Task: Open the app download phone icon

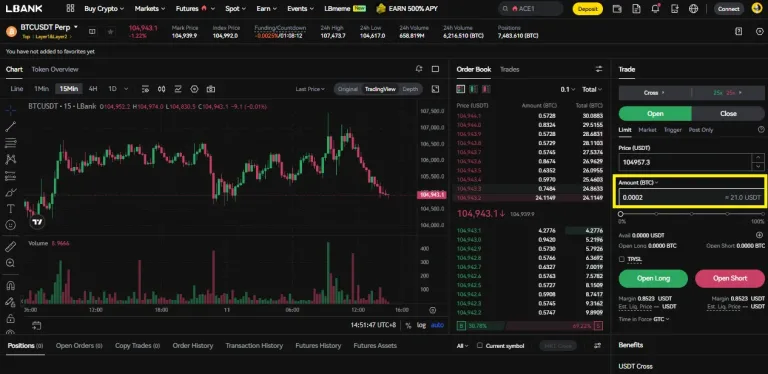Action: 674,9
